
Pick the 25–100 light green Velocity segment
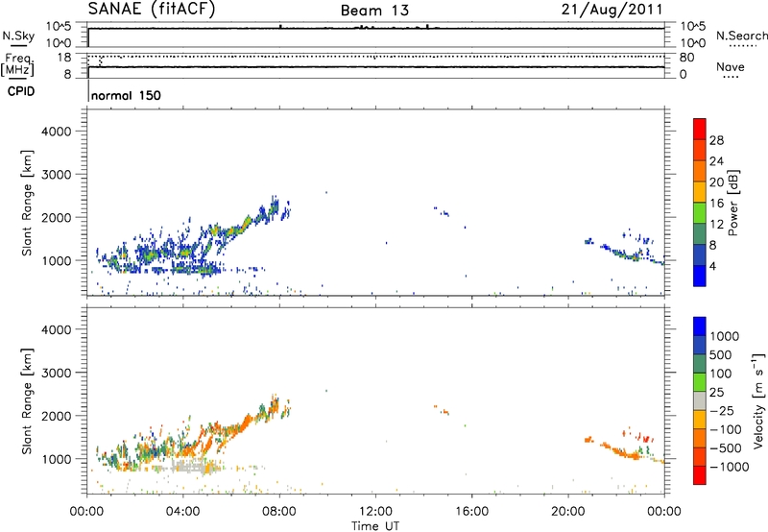700,382
